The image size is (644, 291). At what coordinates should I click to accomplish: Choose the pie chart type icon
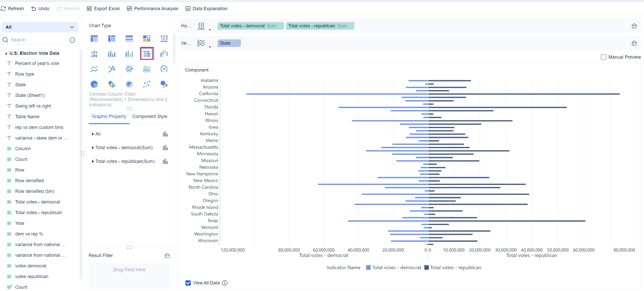click(94, 84)
